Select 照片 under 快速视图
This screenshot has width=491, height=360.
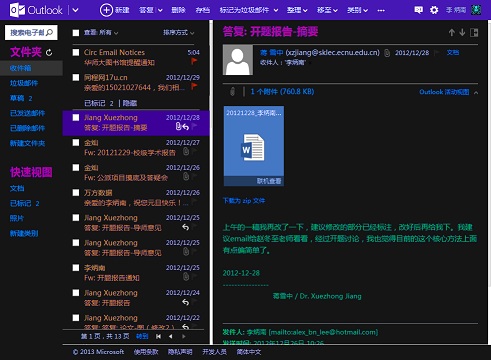[x=17, y=218]
